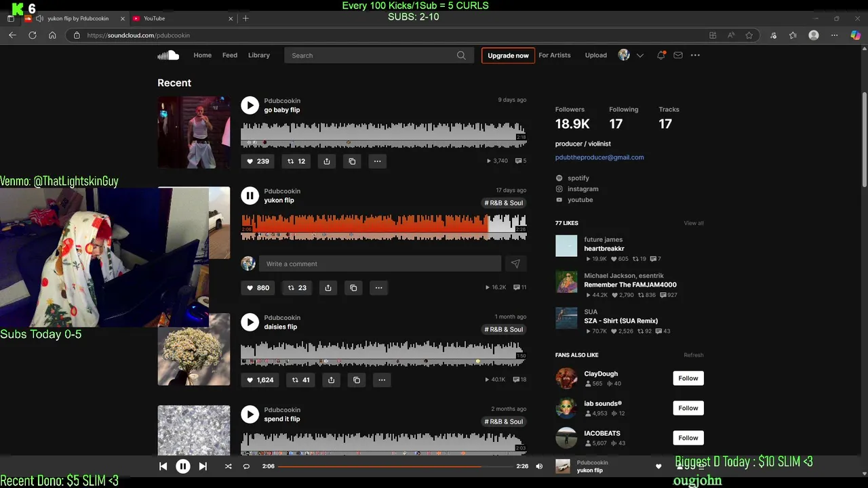This screenshot has height=488, width=868.
Task: Follow iab sounds®
Action: tap(688, 408)
